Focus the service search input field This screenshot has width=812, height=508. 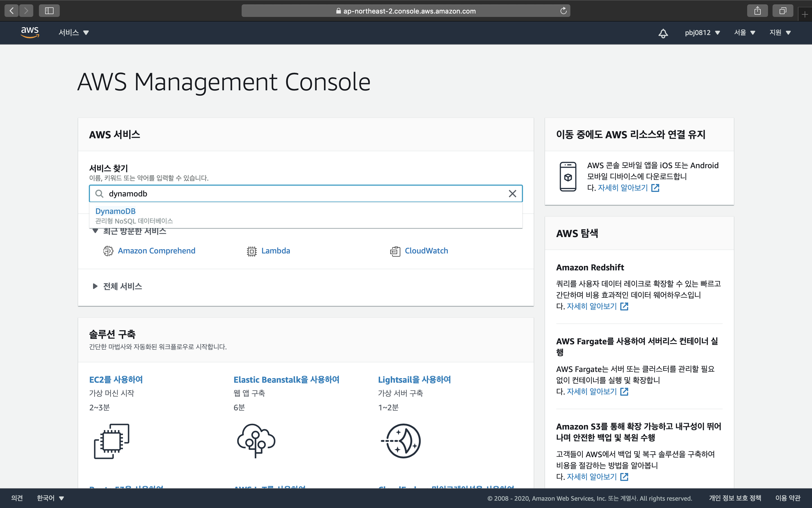click(x=306, y=194)
